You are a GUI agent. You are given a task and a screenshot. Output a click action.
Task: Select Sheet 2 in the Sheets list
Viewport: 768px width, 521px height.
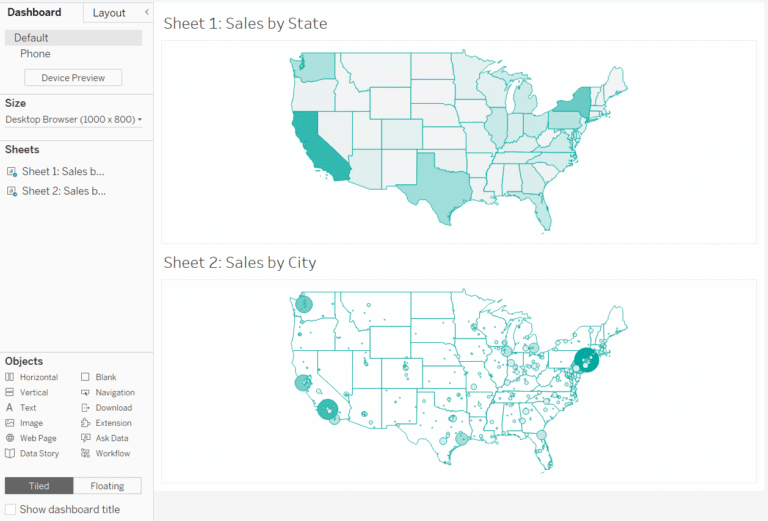63,191
